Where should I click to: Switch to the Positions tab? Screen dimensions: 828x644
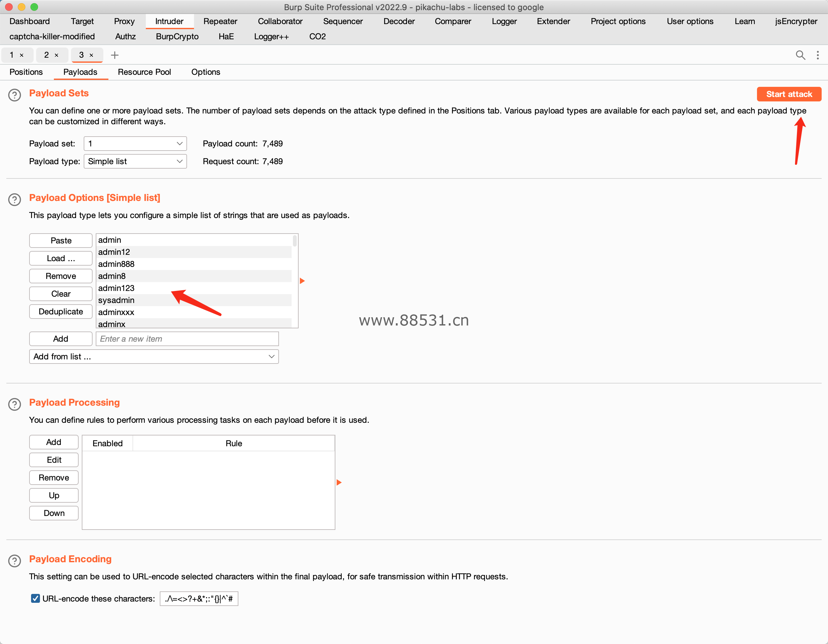click(26, 72)
